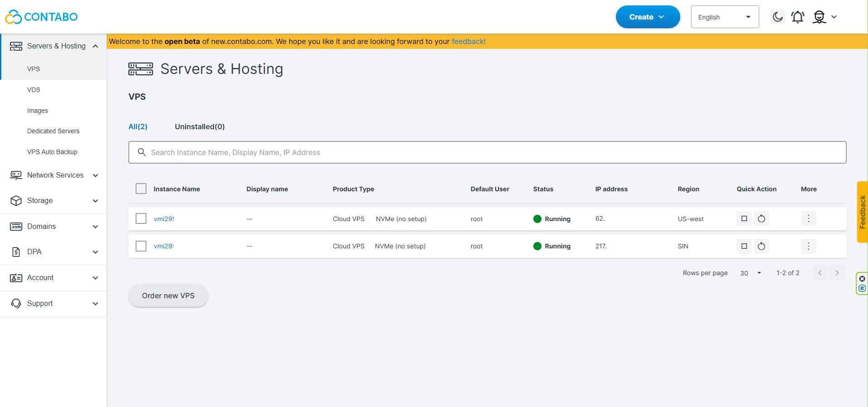The width and height of the screenshot is (868, 407).
Task: Stop the US-west VPS via the square icon
Action: [744, 219]
